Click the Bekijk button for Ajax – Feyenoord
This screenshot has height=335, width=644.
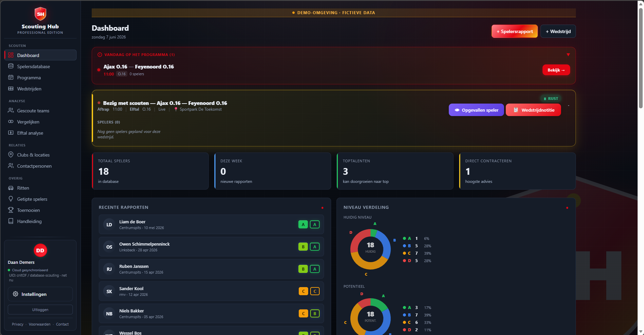point(556,70)
